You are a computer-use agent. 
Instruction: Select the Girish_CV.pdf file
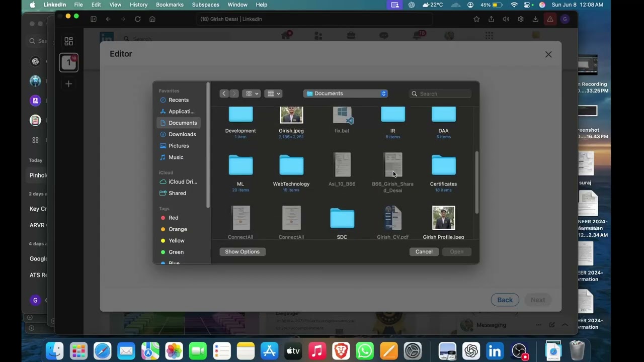tap(393, 223)
